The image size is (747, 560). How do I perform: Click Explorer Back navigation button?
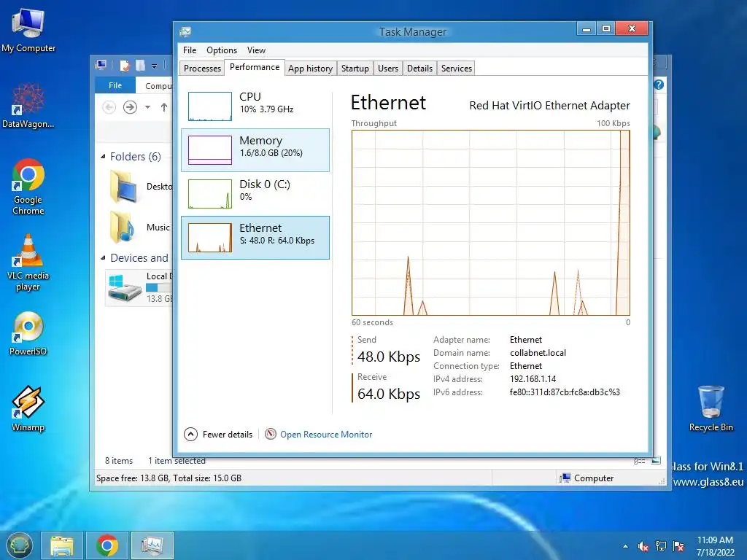(109, 107)
